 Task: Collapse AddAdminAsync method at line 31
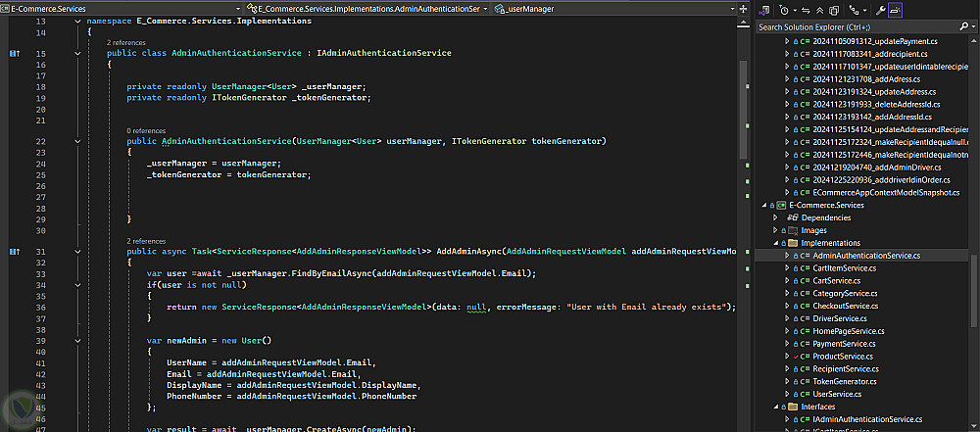pyautogui.click(x=78, y=252)
